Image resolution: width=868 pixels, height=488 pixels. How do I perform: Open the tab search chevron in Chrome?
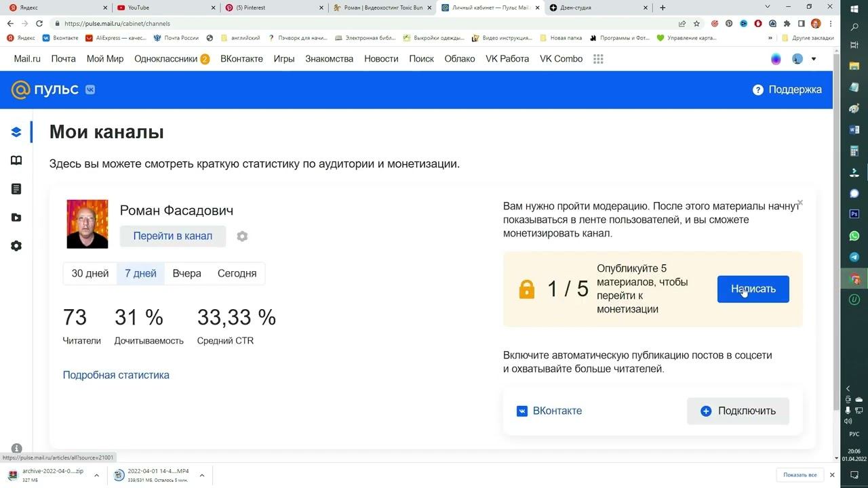pyautogui.click(x=768, y=7)
